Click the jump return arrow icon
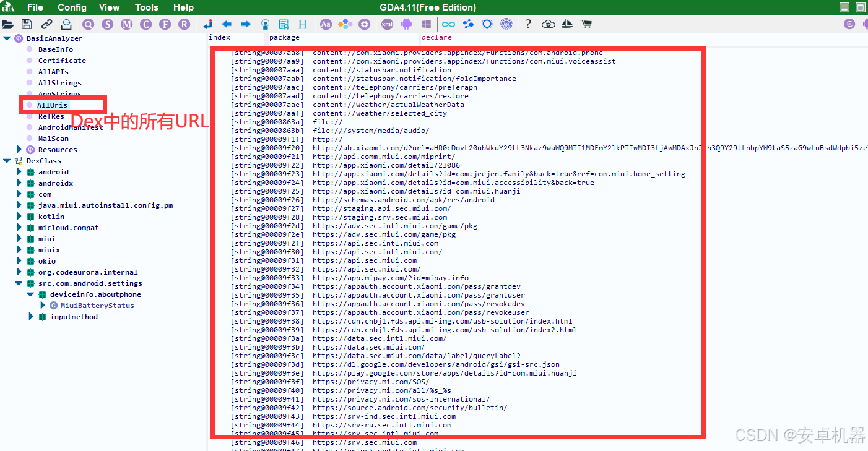868x451 pixels. pyautogui.click(x=207, y=24)
